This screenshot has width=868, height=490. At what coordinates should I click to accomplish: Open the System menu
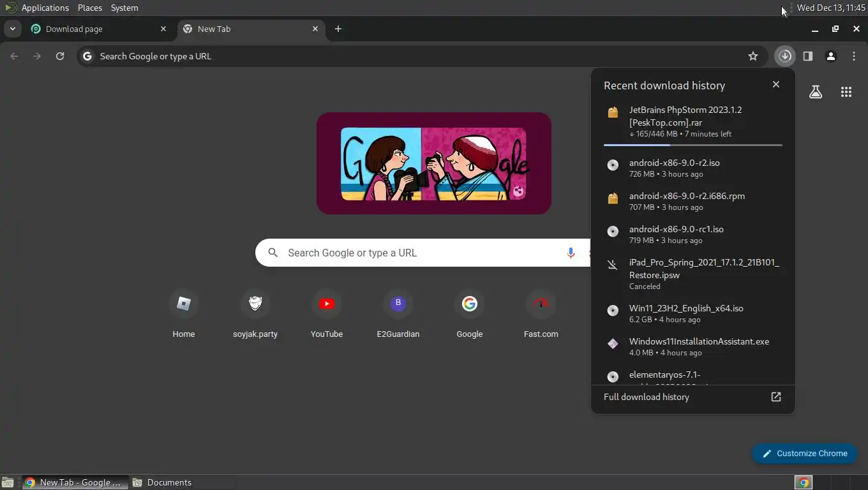[124, 8]
